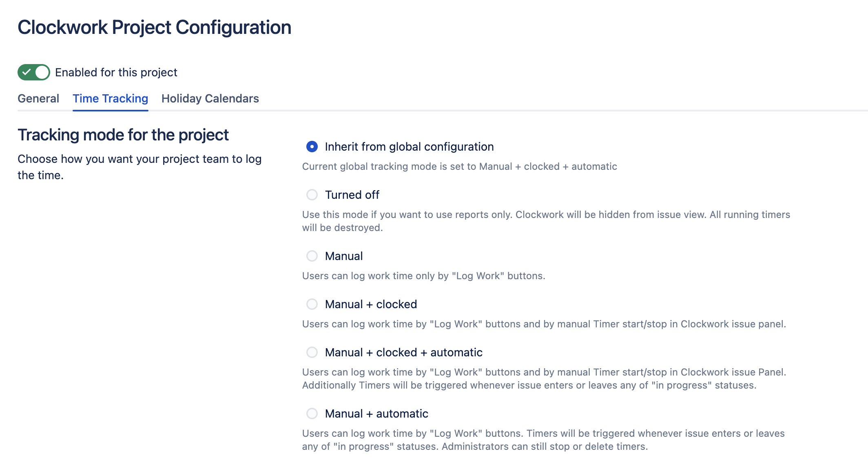Select the "Manual + automatic" radio button
Viewport: 868px width, 469px height.
click(312, 413)
